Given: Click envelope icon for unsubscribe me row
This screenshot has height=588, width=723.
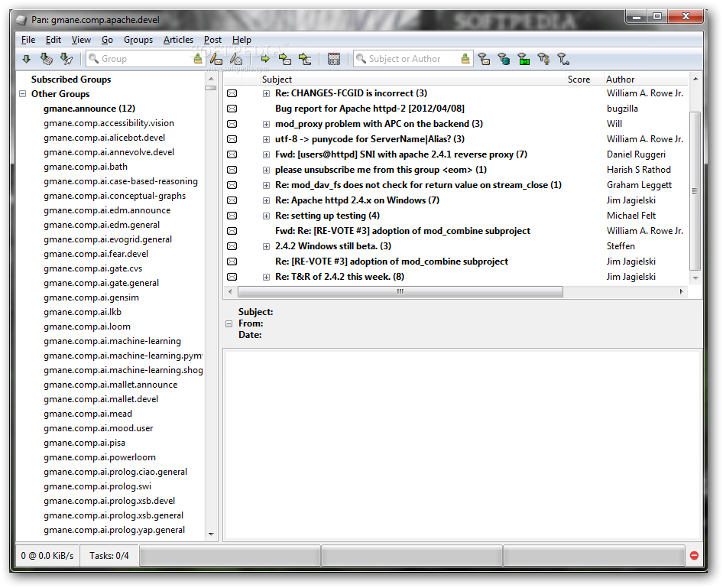Looking at the screenshot, I should [232, 170].
